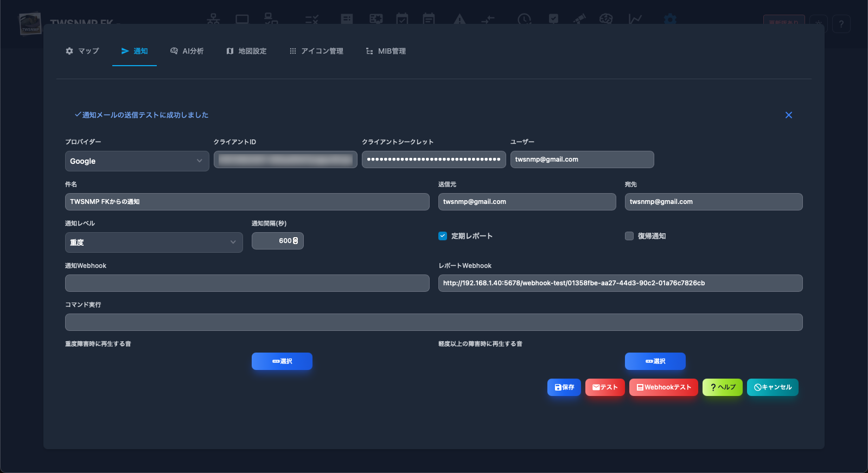Click inside the 通知Webhook input field
Viewport: 868px width, 473px height.
(247, 283)
